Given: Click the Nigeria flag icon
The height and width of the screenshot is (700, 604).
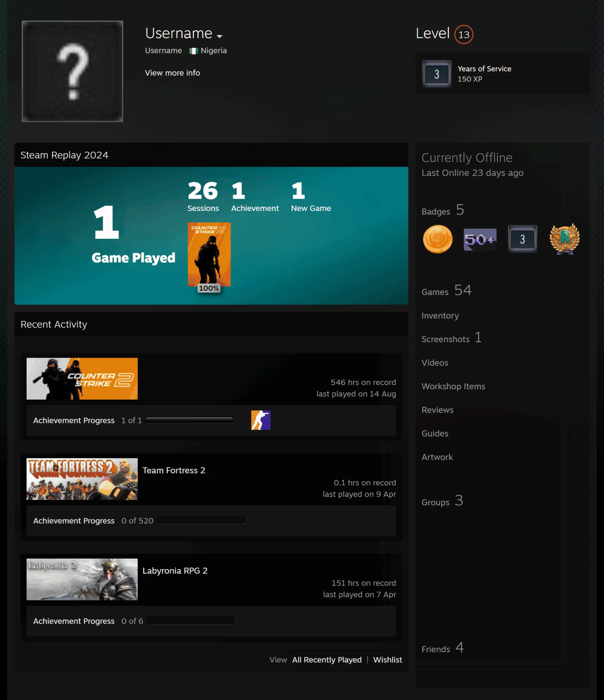Looking at the screenshot, I should pyautogui.click(x=193, y=51).
